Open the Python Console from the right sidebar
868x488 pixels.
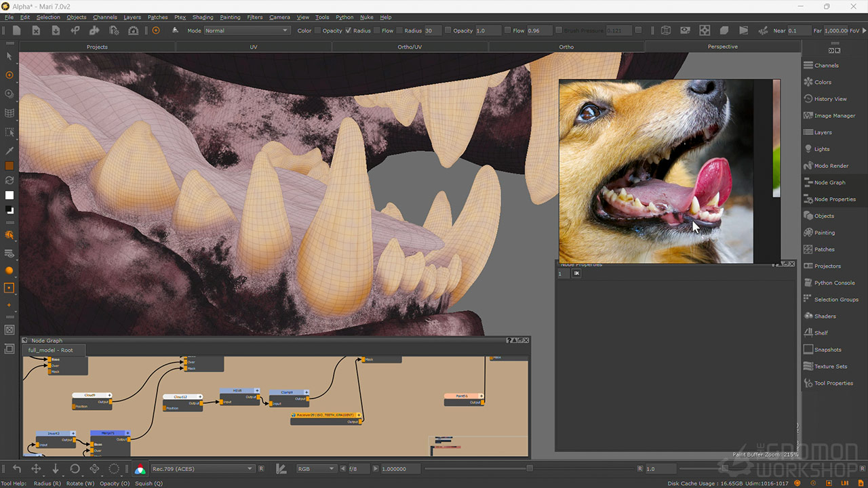[x=832, y=283]
